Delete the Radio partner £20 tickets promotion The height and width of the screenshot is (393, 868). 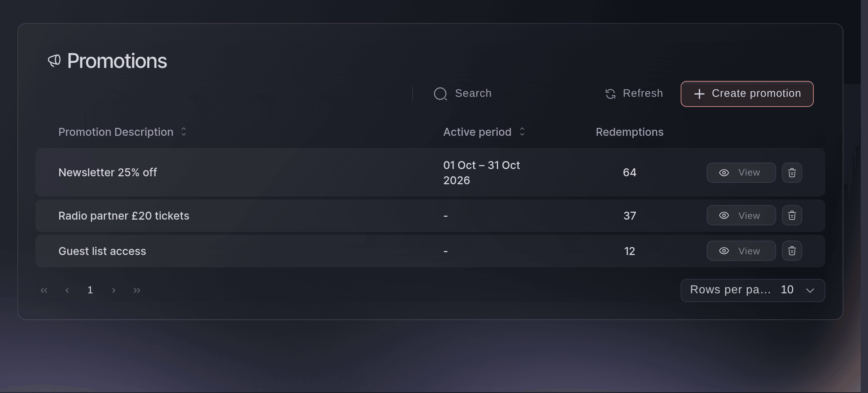pyautogui.click(x=792, y=215)
